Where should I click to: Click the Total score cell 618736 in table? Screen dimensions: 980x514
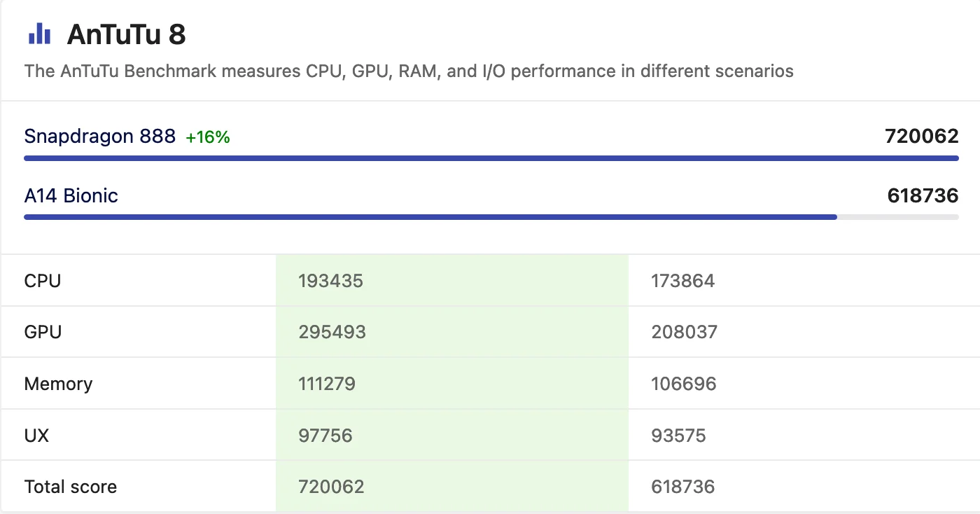[x=683, y=487]
